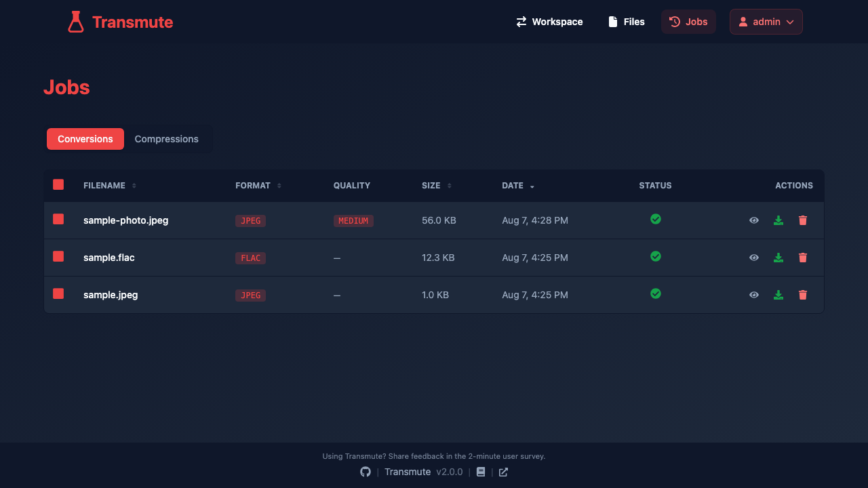Uncheck the sample.jpeg row checkbox
The height and width of the screenshot is (488, 868).
(58, 293)
